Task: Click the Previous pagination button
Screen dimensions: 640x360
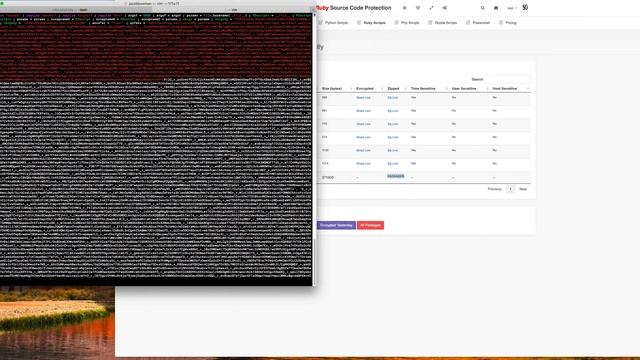Action: click(494, 189)
